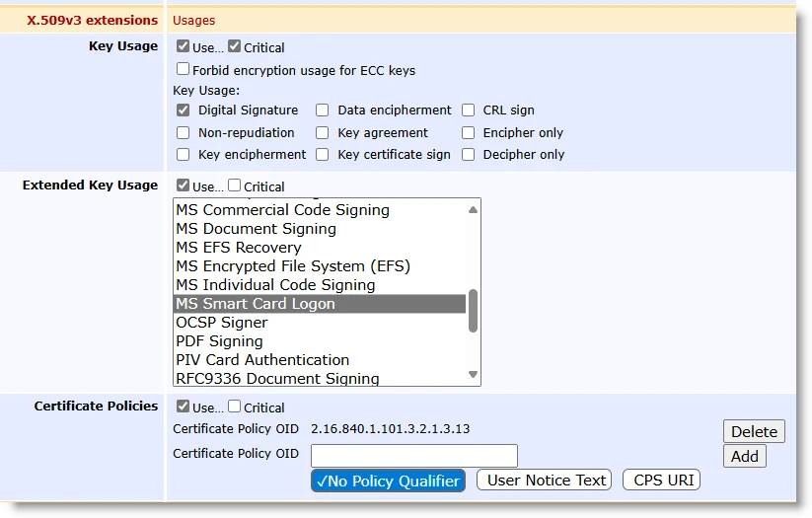The width and height of the screenshot is (812, 518).
Task: Choose the CPS URI qualifier
Action: (662, 481)
